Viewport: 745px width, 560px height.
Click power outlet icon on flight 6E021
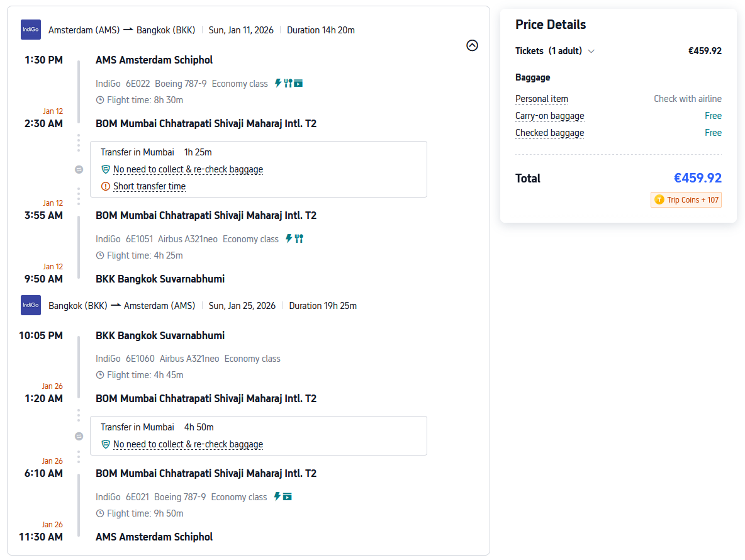277,496
